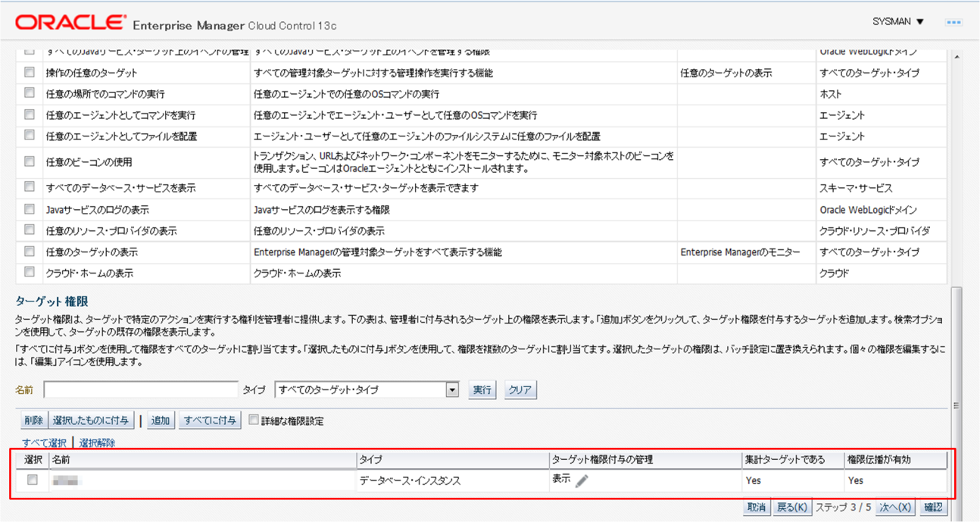Check the 操作の任意のターゲット privilege checkbox

pyautogui.click(x=30, y=73)
